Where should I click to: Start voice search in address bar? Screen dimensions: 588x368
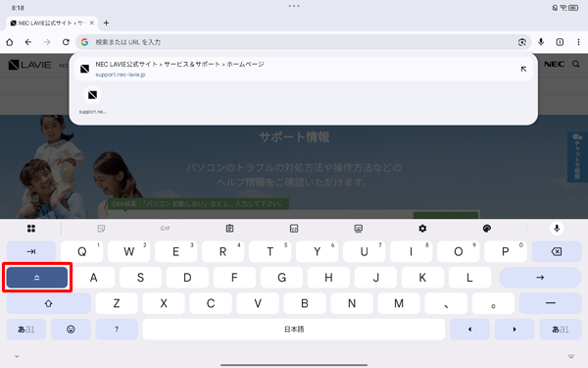(541, 42)
